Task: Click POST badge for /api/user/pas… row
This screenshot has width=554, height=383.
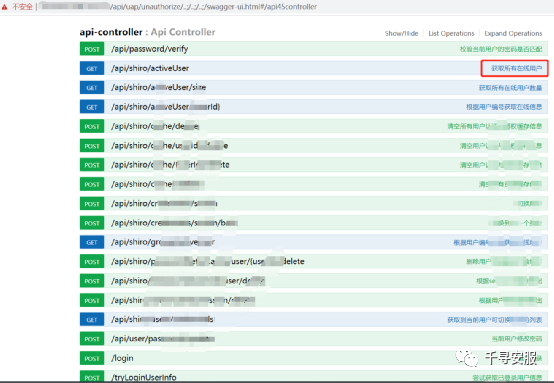Action: pyautogui.click(x=92, y=339)
